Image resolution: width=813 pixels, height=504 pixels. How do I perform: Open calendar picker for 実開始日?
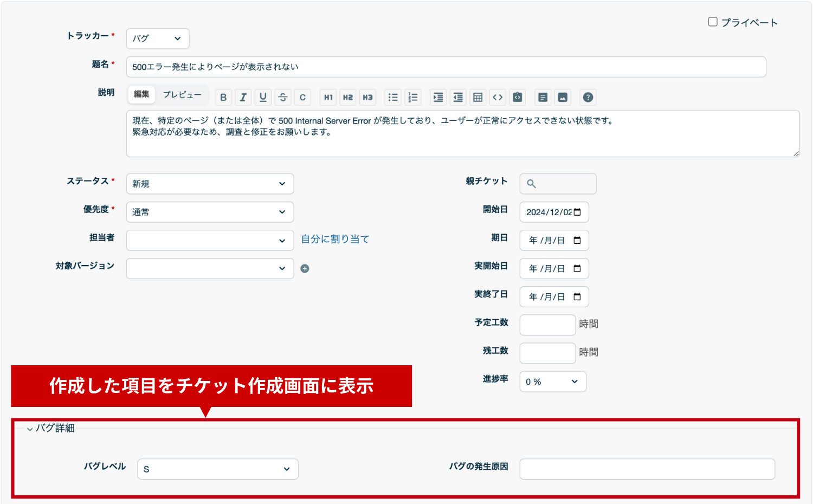pyautogui.click(x=577, y=268)
